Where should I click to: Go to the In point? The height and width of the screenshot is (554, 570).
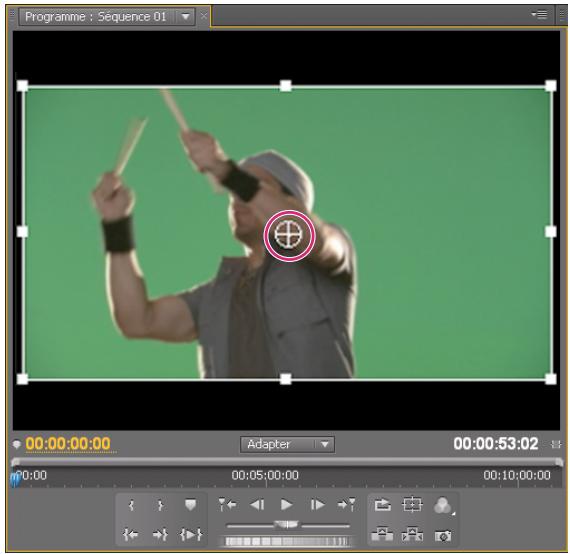point(131,535)
